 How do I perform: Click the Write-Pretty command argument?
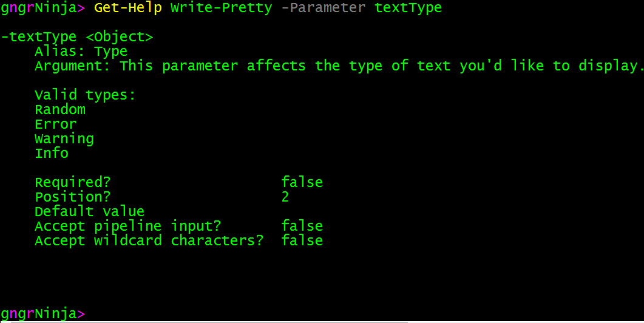click(221, 8)
